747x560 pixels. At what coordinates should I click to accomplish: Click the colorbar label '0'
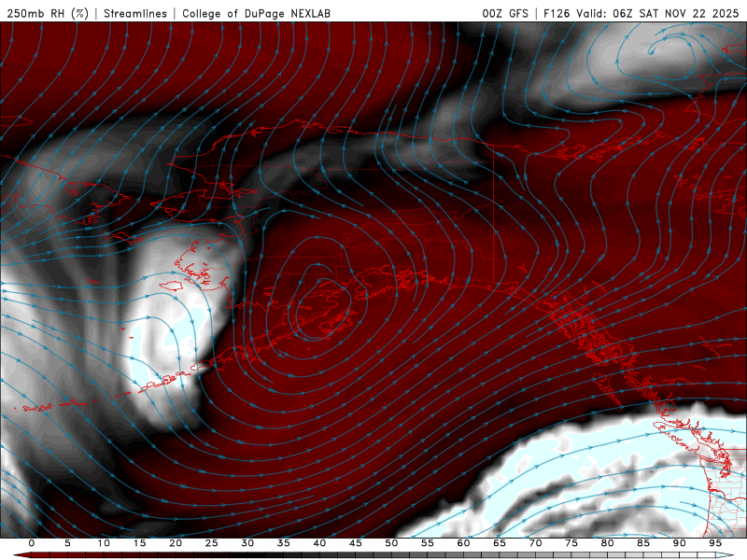click(32, 543)
